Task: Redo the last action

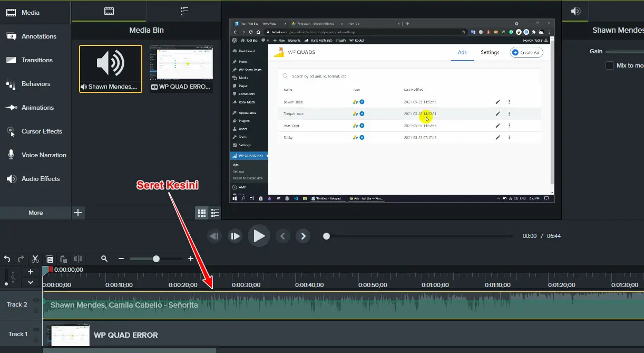Action: click(21, 259)
